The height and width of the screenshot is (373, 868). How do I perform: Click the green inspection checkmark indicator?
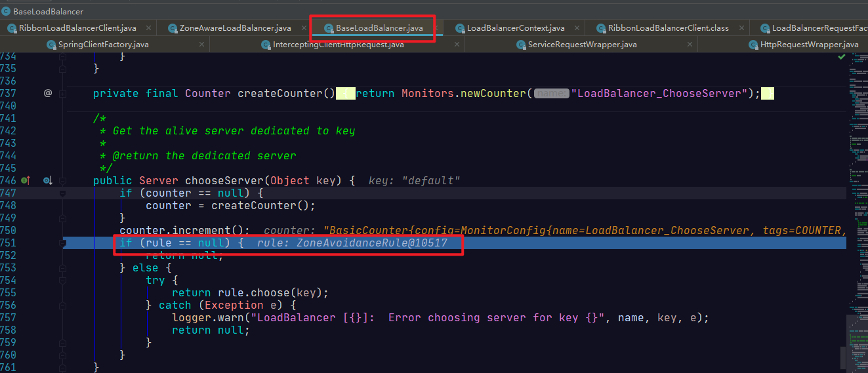pos(842,57)
